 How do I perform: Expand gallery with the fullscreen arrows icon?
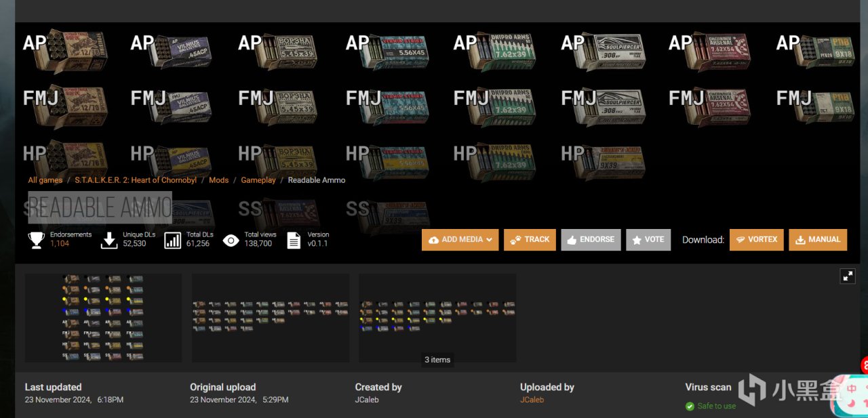pyautogui.click(x=848, y=276)
